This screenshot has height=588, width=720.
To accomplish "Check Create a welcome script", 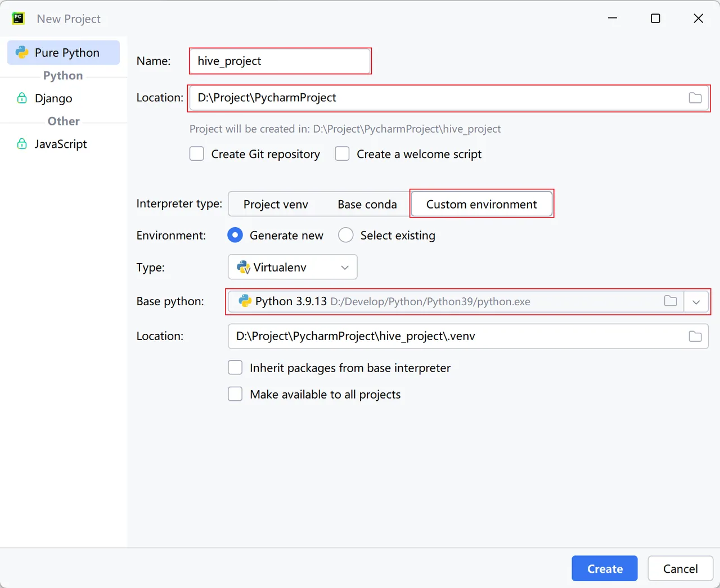I will point(342,153).
